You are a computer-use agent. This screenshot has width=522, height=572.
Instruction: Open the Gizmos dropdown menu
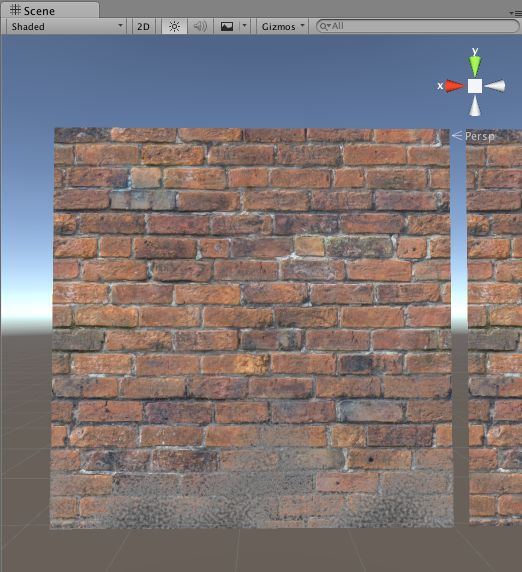point(283,27)
